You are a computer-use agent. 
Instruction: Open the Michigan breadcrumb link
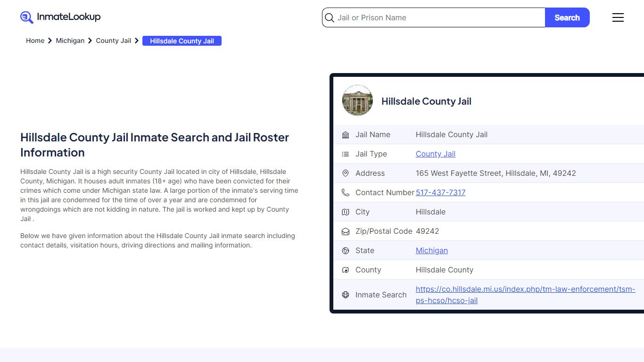coord(70,41)
